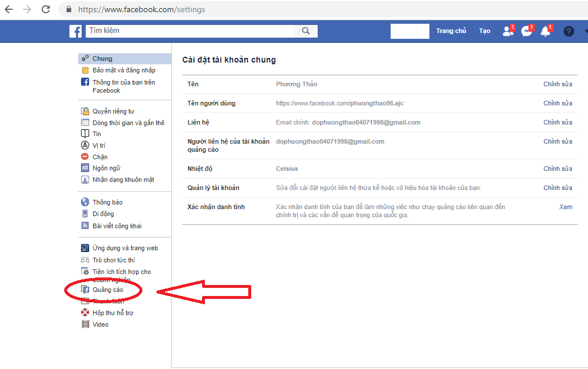Click the Celsius temperature value
Viewport: 588px width, 369px height.
287,169
